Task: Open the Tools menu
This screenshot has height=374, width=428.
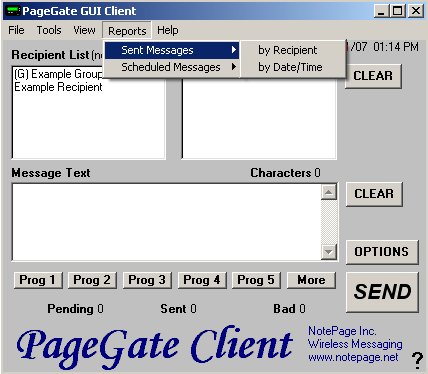Action: point(49,30)
